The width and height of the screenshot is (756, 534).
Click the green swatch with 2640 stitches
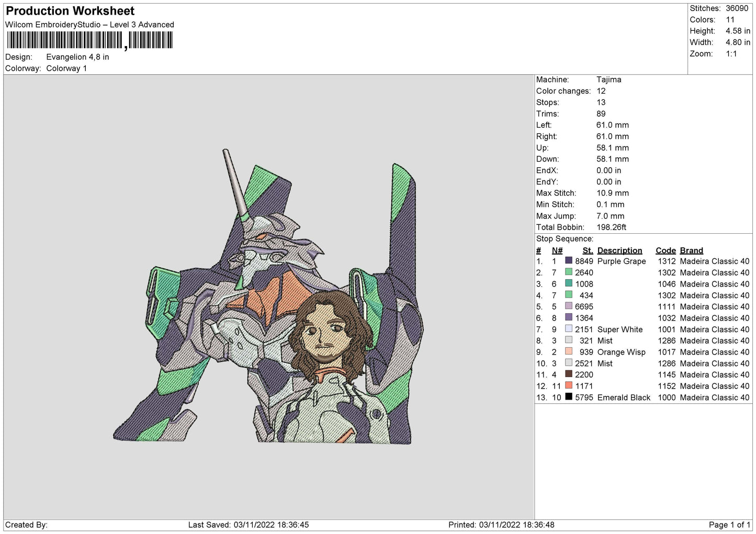click(x=569, y=272)
